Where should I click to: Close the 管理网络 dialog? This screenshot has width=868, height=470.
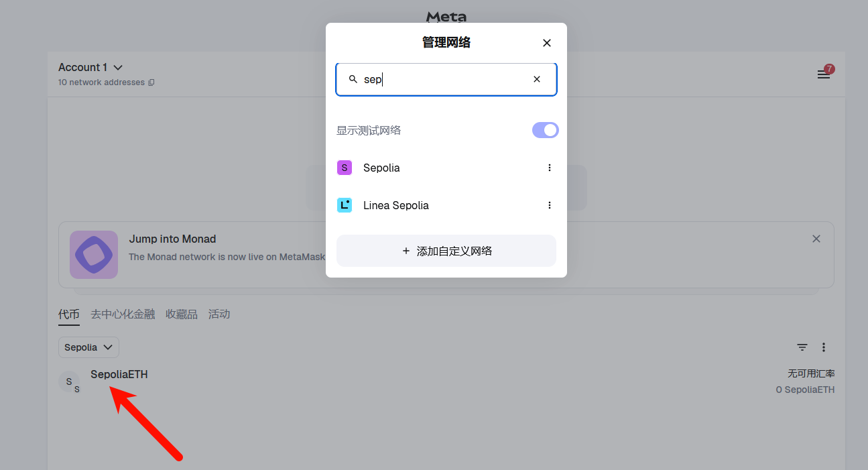[546, 43]
